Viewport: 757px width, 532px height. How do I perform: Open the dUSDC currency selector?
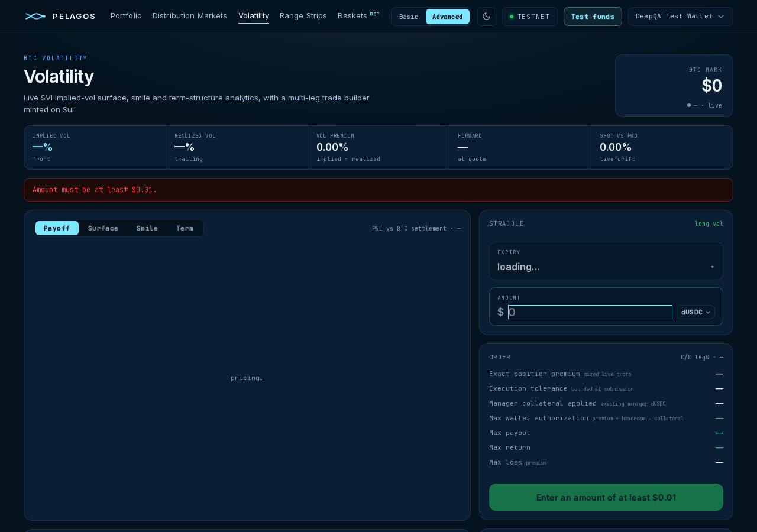click(x=695, y=312)
